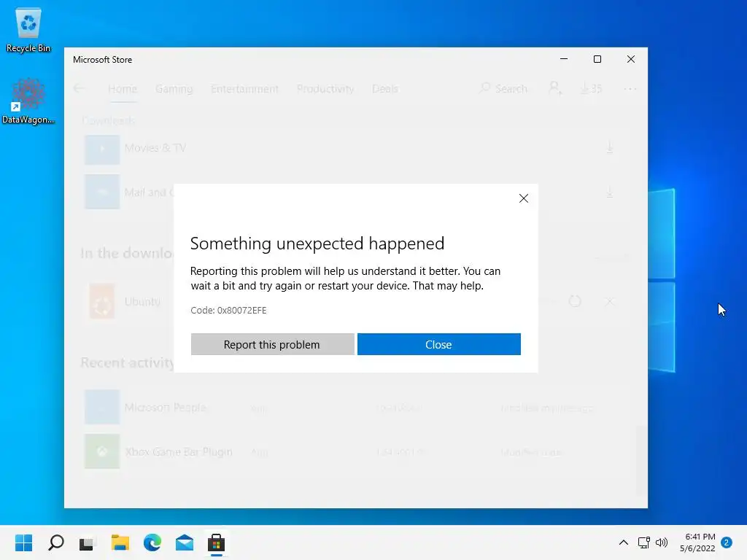Download Mail and Calendar with its arrow icon
The width and height of the screenshot is (747, 560).
[609, 192]
